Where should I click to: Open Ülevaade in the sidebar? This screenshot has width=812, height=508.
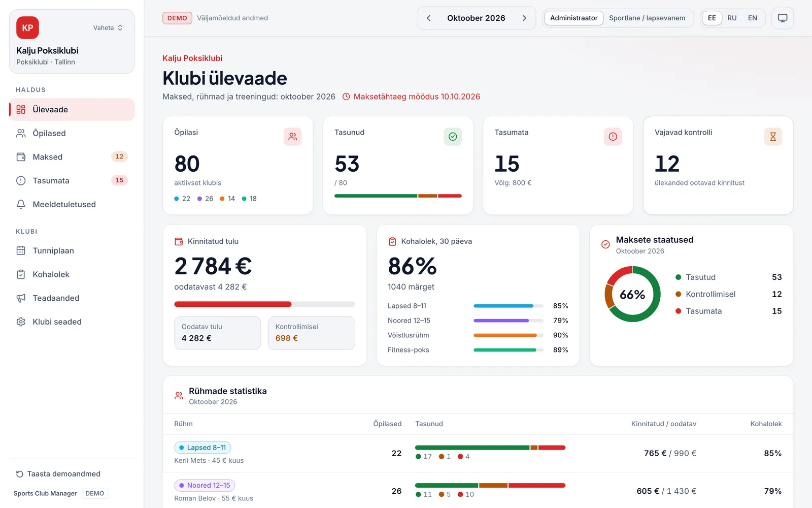coord(72,110)
